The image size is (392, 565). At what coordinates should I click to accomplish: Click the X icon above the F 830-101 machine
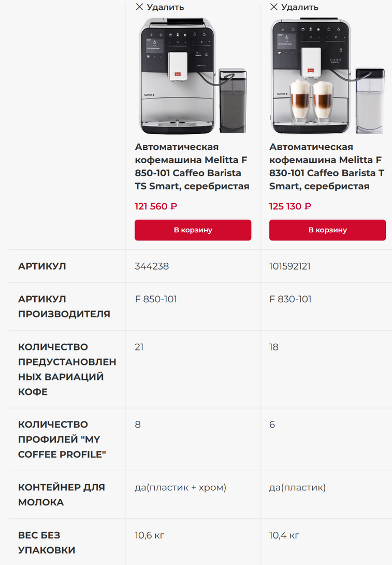point(274,7)
